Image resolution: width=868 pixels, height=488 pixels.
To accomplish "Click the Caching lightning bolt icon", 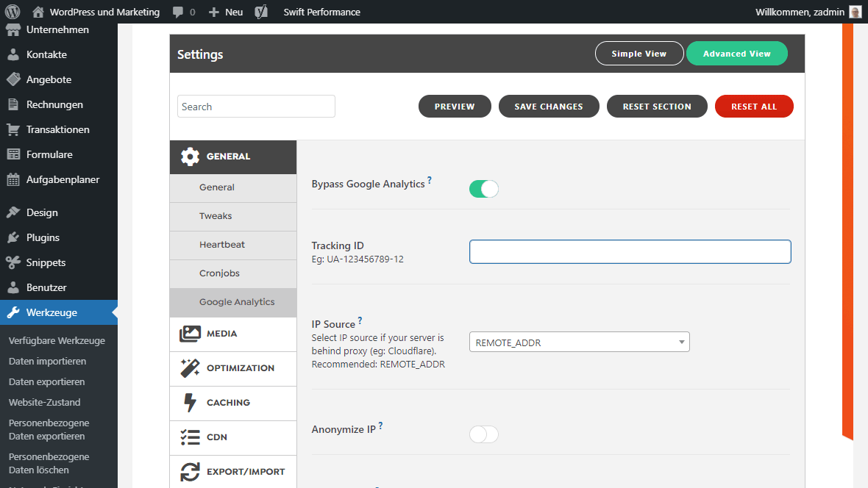I will [190, 403].
